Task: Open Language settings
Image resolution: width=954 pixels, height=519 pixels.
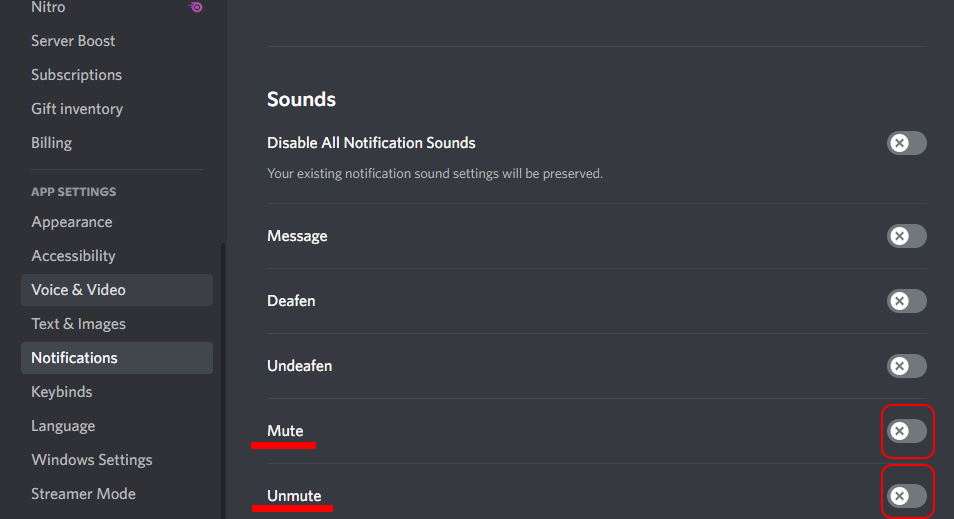Action: [63, 426]
